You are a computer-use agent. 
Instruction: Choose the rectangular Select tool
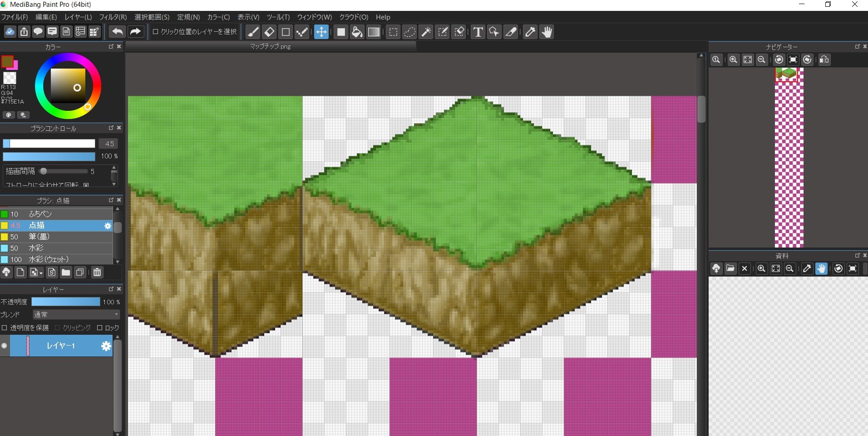[x=393, y=32]
